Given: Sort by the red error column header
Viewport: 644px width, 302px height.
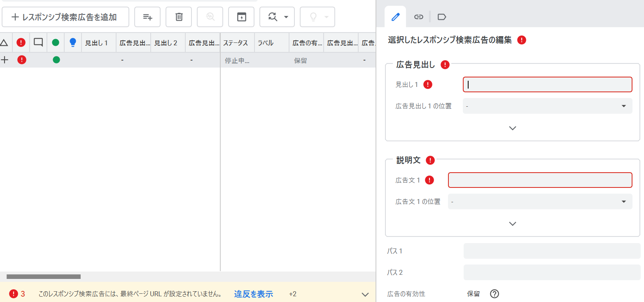Looking at the screenshot, I should (21, 42).
